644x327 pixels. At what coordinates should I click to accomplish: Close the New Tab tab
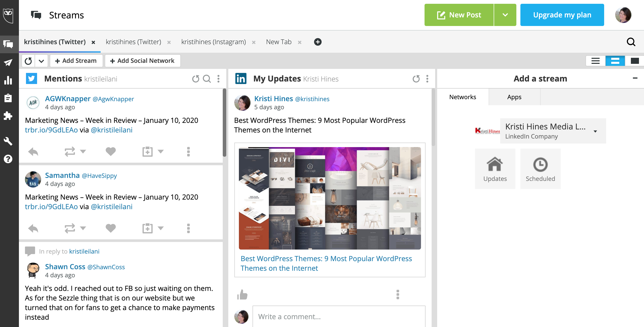click(x=300, y=42)
